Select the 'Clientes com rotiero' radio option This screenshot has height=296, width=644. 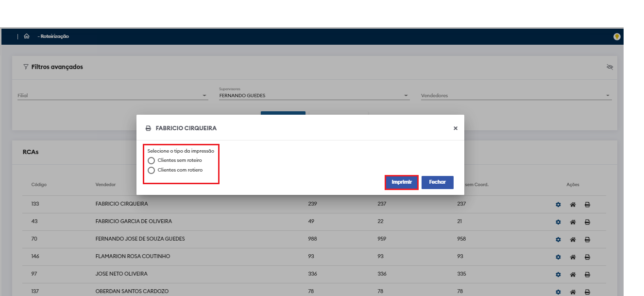(152, 171)
